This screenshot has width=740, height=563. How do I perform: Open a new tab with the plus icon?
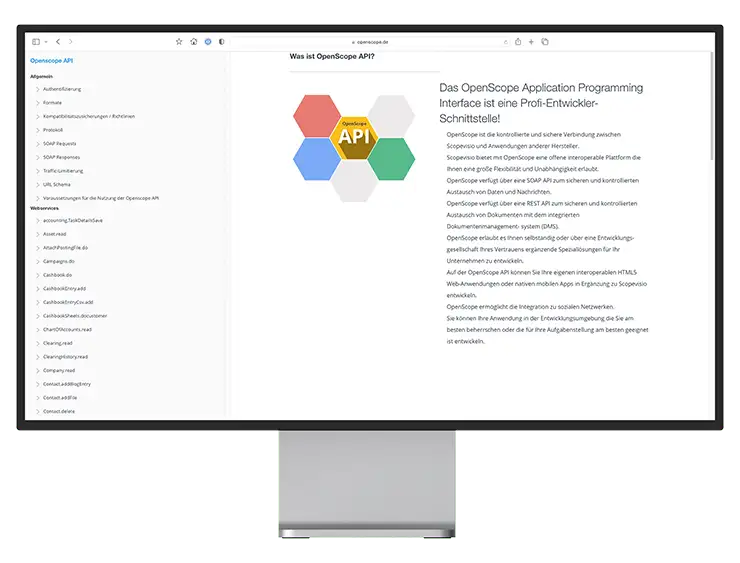point(531,42)
